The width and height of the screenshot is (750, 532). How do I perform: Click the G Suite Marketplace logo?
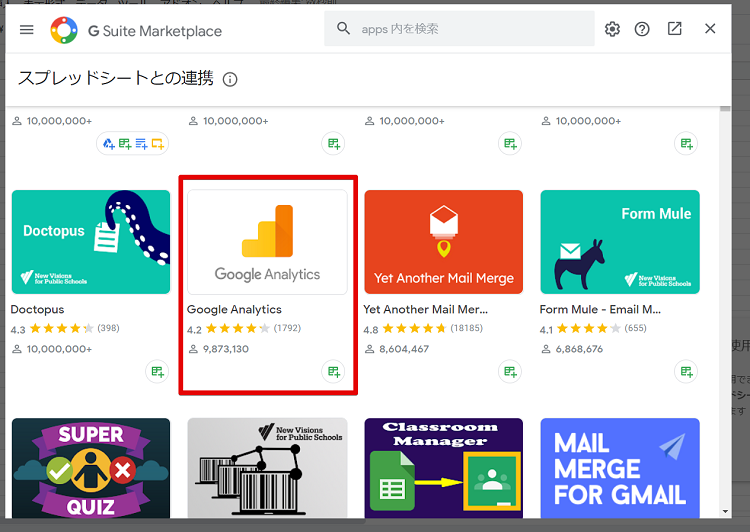pyautogui.click(x=64, y=30)
